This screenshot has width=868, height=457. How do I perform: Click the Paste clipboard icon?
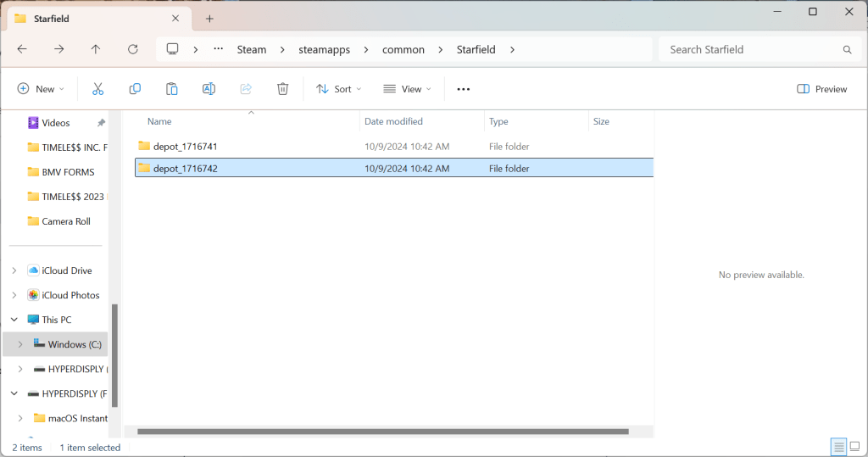coord(172,89)
